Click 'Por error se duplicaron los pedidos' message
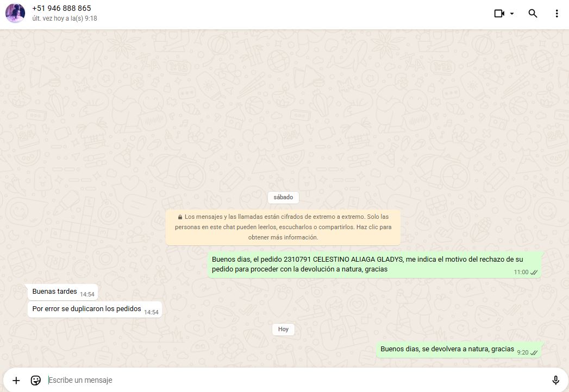Screen dimensions: 569x392 point(87,309)
